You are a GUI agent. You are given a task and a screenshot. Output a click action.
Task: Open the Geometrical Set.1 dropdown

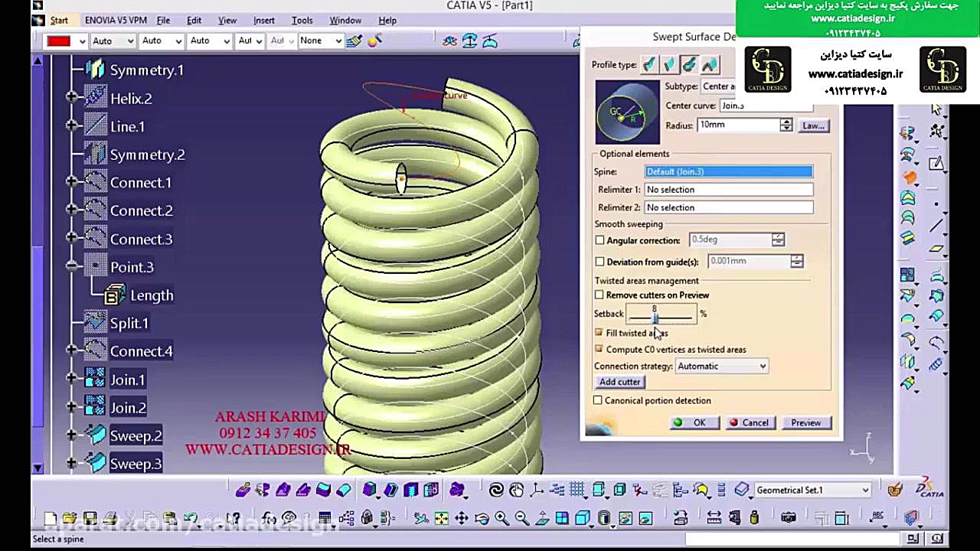point(812,490)
